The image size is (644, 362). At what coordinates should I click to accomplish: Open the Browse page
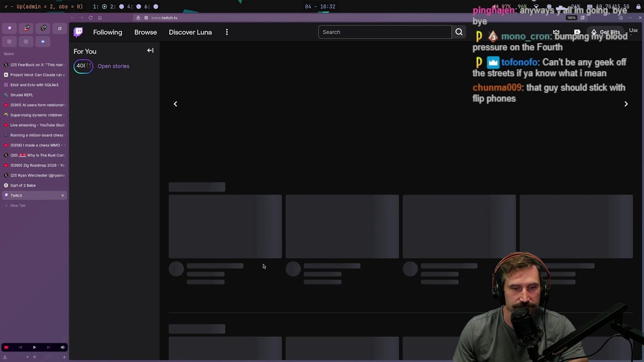pyautogui.click(x=145, y=32)
